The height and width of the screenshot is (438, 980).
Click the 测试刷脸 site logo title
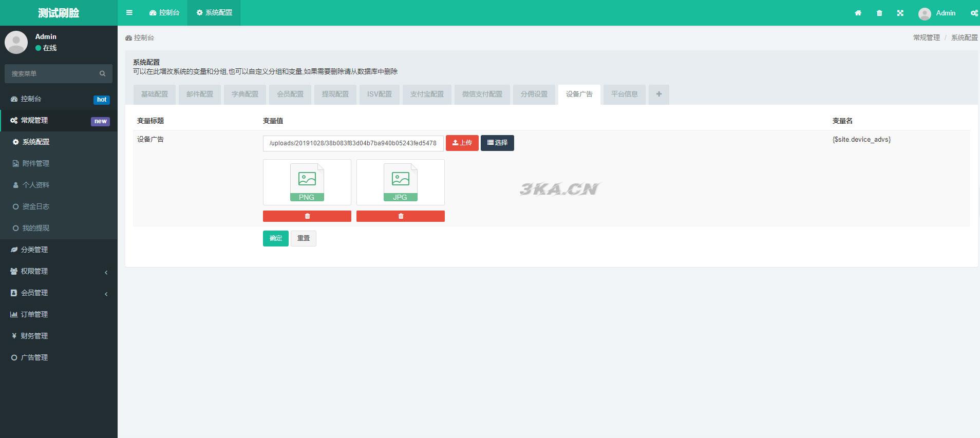59,13
